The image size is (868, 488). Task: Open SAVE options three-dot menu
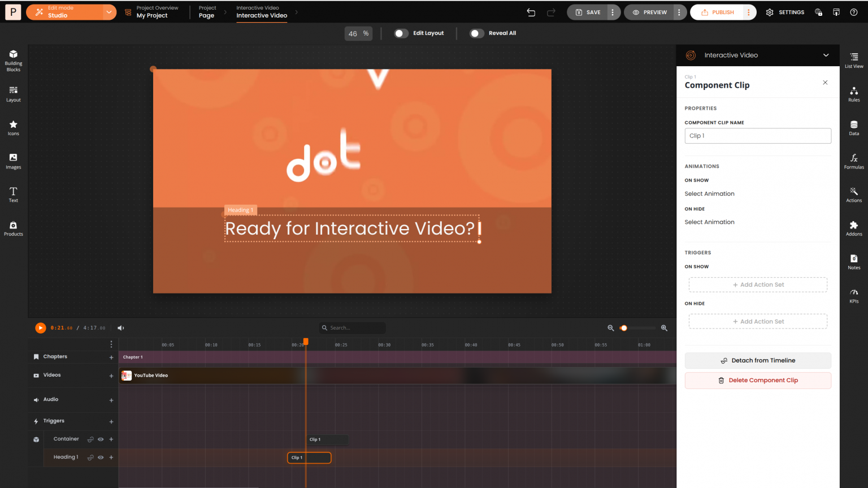click(613, 12)
